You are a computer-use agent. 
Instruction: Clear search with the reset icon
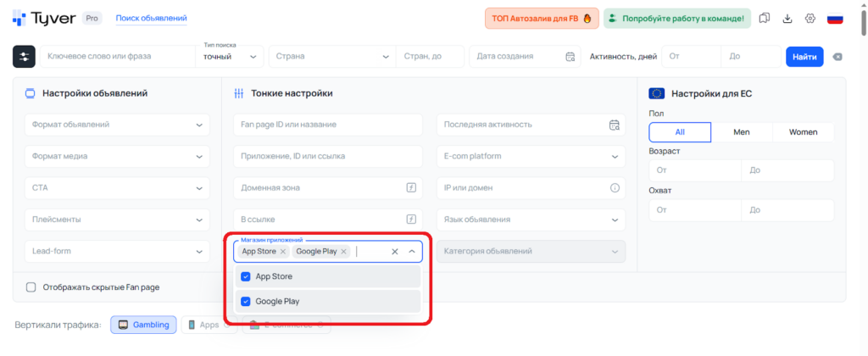(x=837, y=57)
